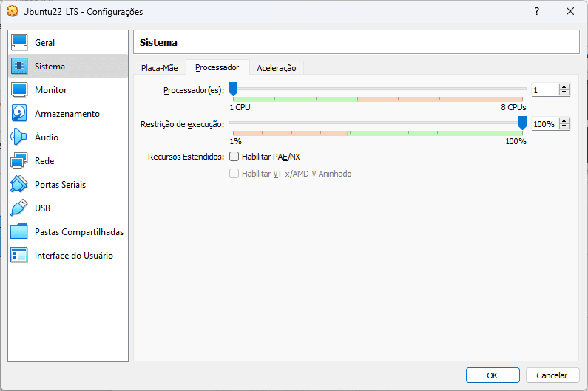Switch to the Aceleração tab
This screenshot has width=588, height=391.
pos(276,68)
